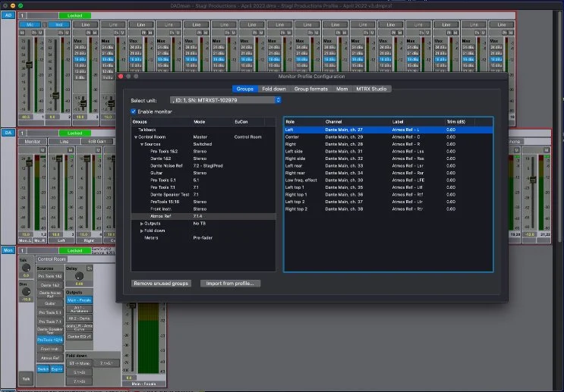Image resolution: width=564 pixels, height=392 pixels.
Task: Collapse the Sources tree group
Action: click(x=142, y=143)
